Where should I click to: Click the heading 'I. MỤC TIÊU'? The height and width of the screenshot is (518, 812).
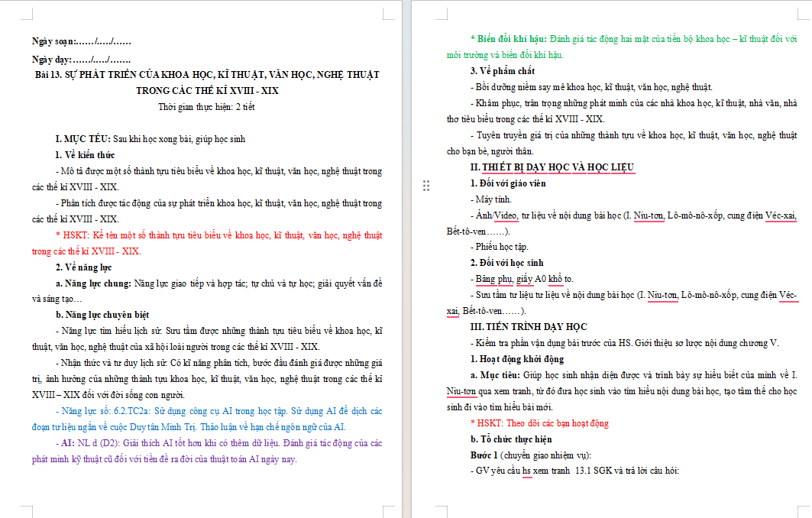point(82,139)
